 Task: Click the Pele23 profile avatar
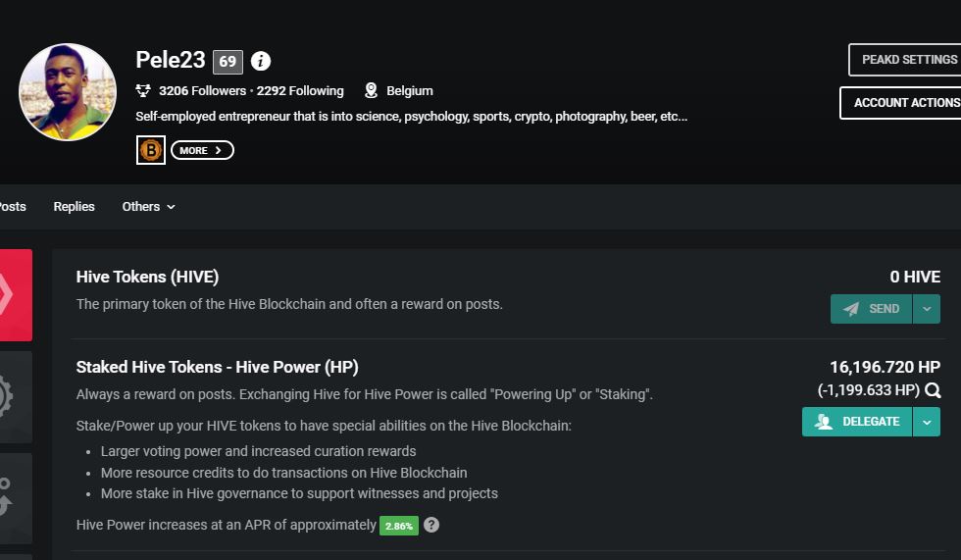[x=68, y=92]
